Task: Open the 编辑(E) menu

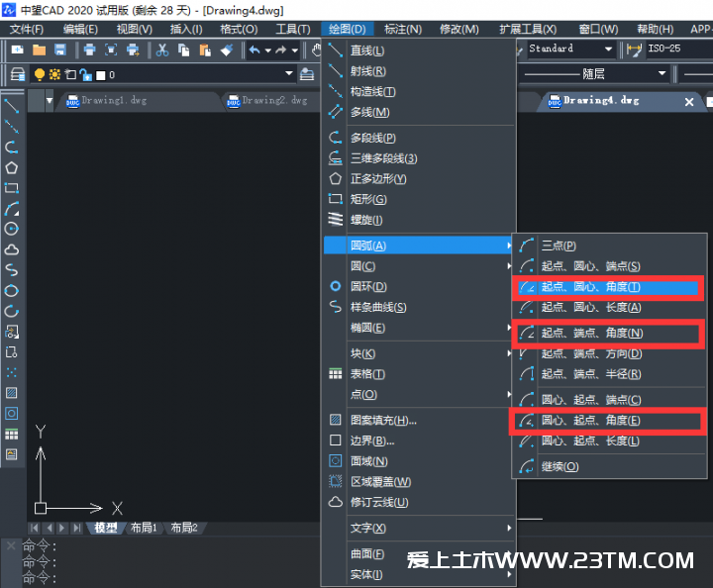Action: click(80, 30)
